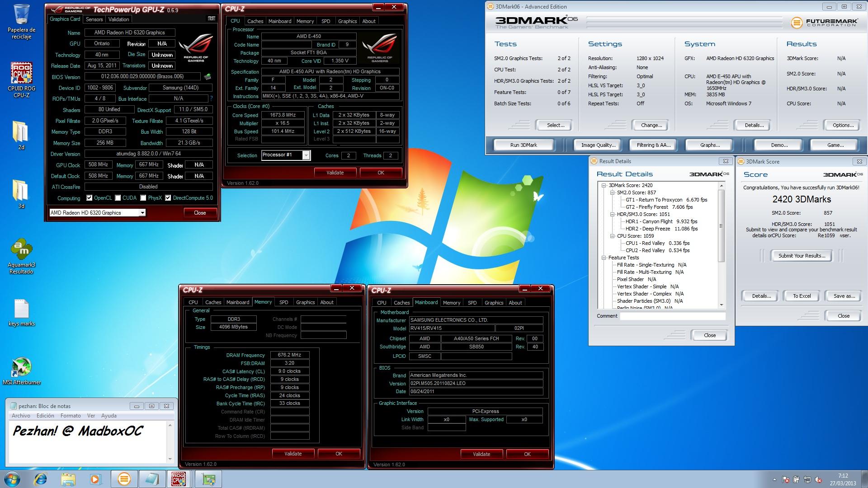Click To Excel button in Score window
This screenshot has height=488, width=868.
pos(802,296)
